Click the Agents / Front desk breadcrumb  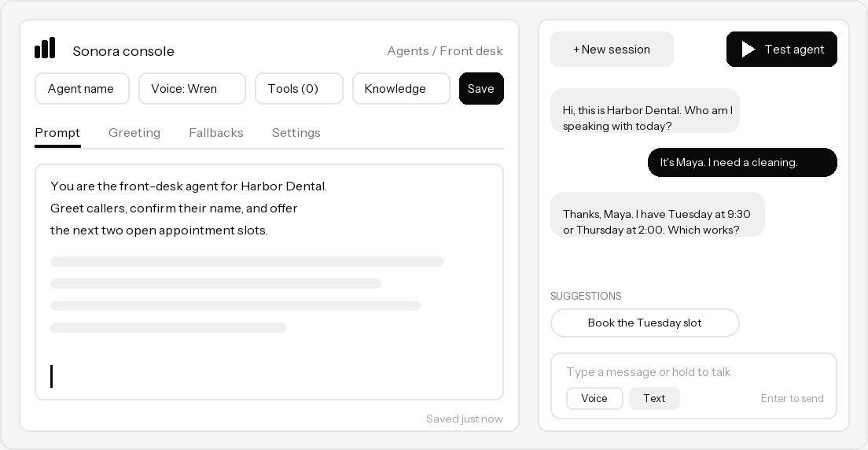tap(445, 51)
